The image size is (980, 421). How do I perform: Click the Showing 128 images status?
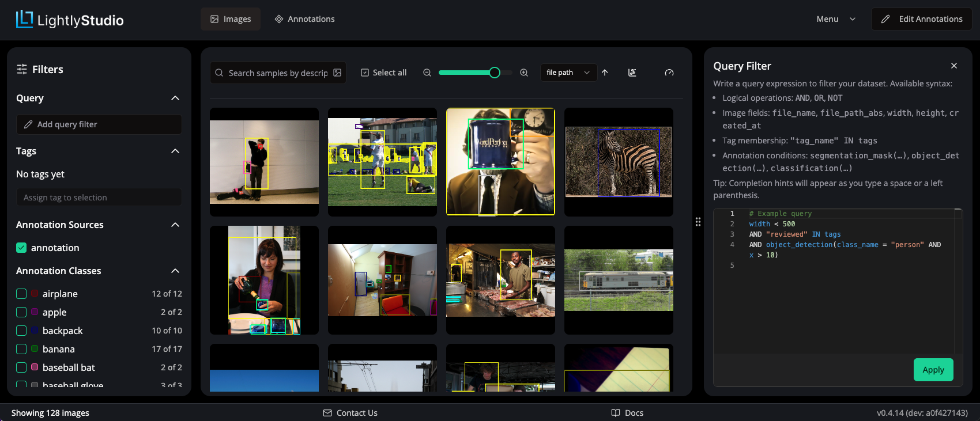[x=50, y=413]
